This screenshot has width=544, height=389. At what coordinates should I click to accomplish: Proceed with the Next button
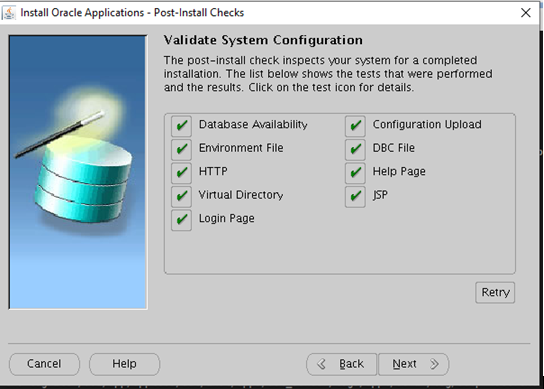point(414,364)
